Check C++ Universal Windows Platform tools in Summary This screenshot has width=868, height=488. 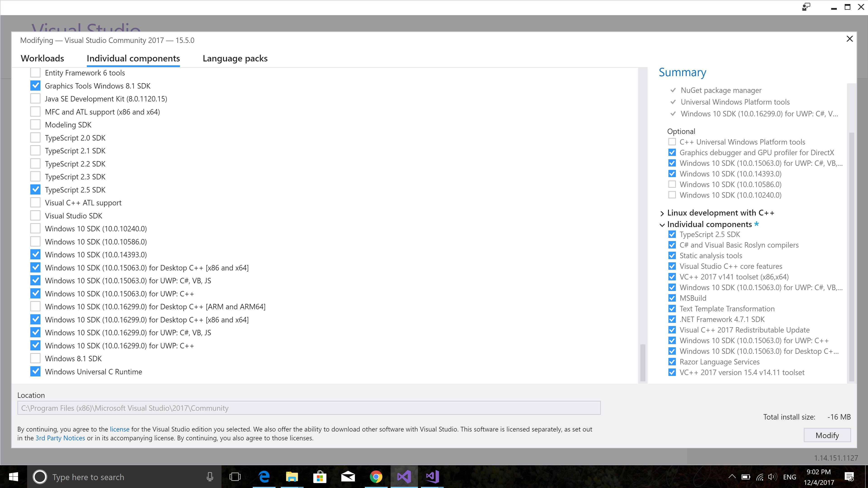click(672, 142)
